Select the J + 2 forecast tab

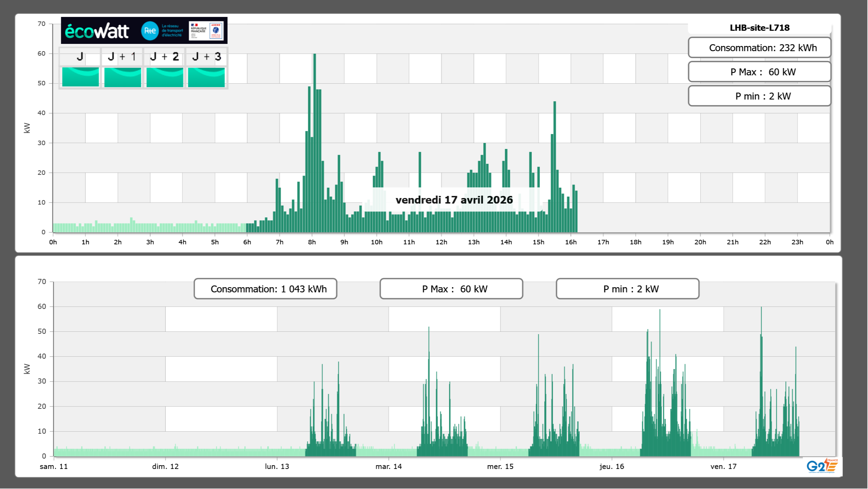(165, 57)
